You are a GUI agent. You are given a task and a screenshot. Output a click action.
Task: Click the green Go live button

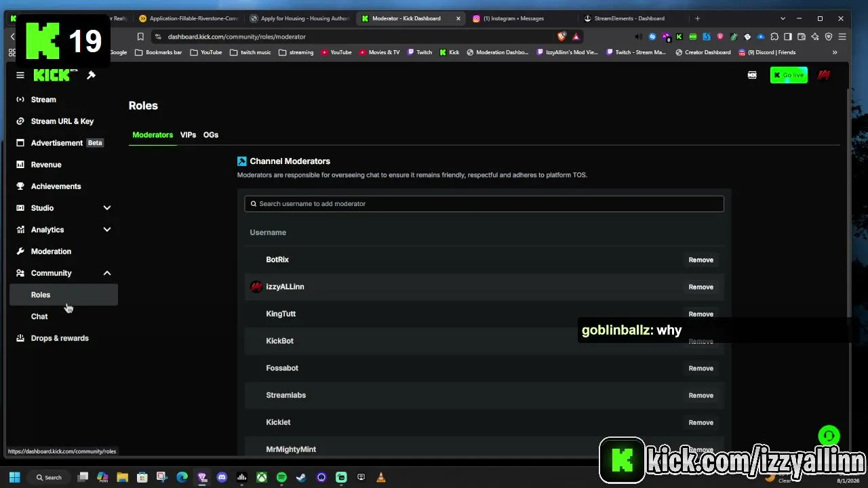789,75
